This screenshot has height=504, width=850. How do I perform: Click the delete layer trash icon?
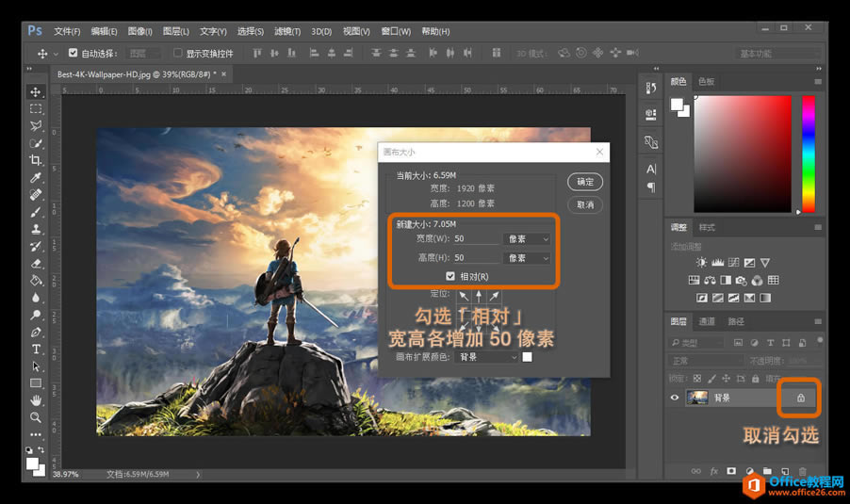click(803, 471)
